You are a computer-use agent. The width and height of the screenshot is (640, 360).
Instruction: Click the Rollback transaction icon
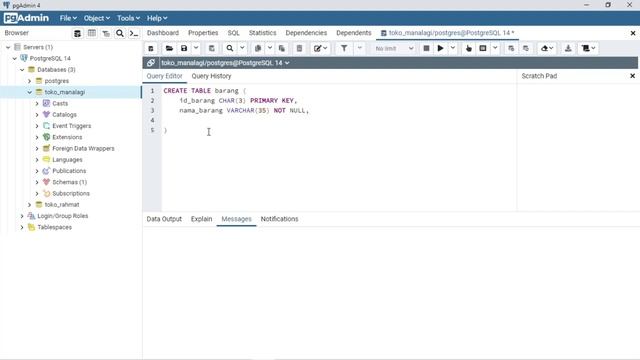(526, 48)
